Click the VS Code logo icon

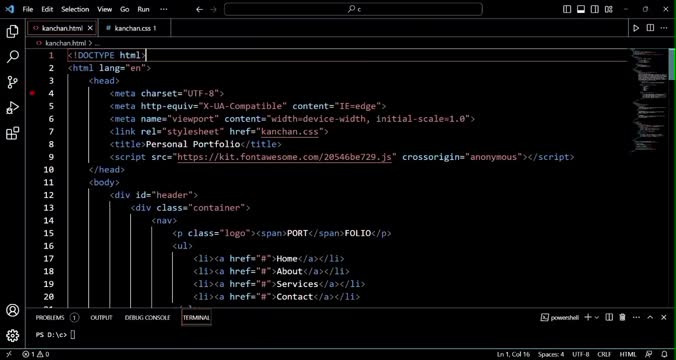click(x=9, y=9)
